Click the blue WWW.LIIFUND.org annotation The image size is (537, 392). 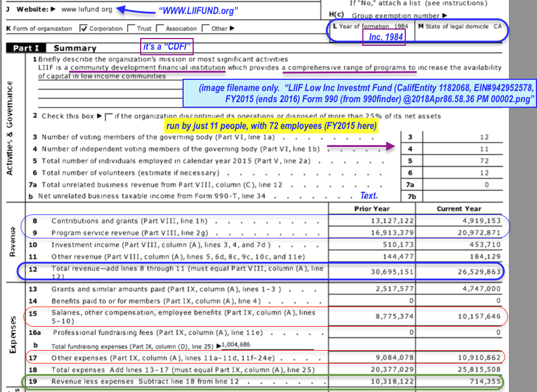tap(198, 11)
